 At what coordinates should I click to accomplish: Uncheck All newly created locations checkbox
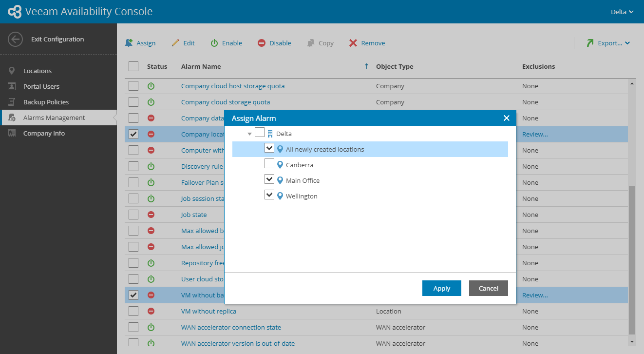coord(269,148)
